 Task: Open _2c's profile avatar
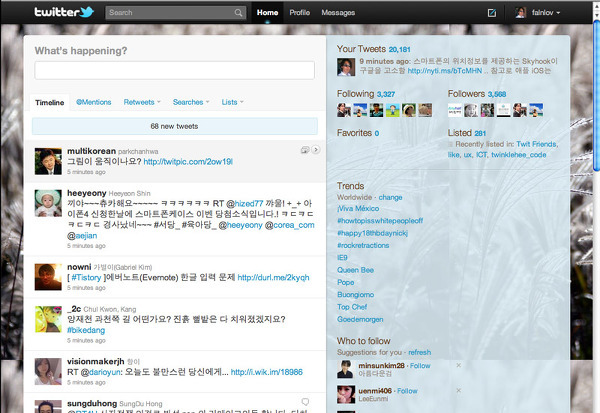tap(48, 319)
